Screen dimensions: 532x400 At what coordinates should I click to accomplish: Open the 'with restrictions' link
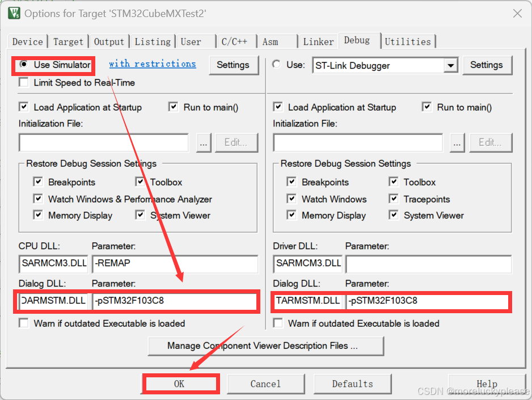coord(153,64)
